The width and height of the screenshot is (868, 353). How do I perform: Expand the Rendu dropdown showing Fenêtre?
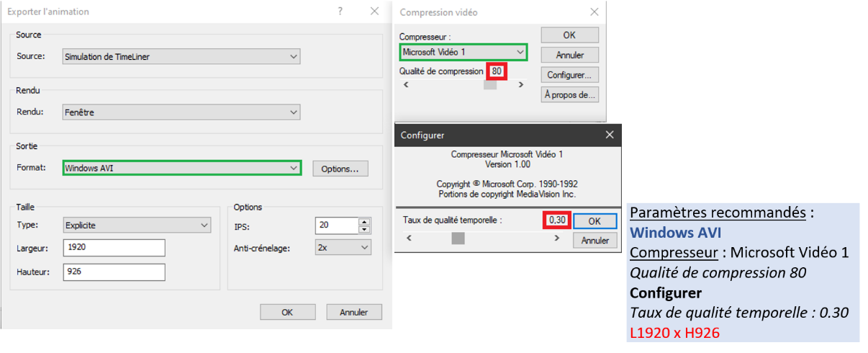tap(181, 112)
